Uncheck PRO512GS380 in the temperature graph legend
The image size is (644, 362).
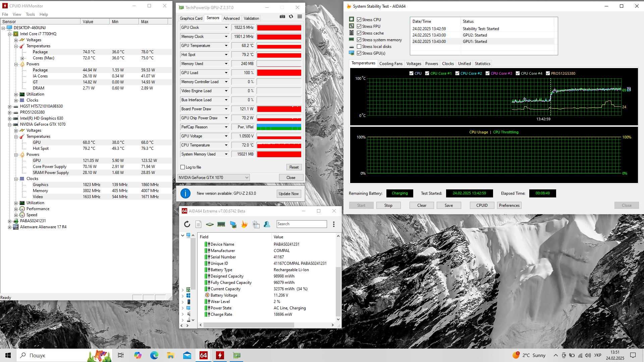tap(548, 73)
